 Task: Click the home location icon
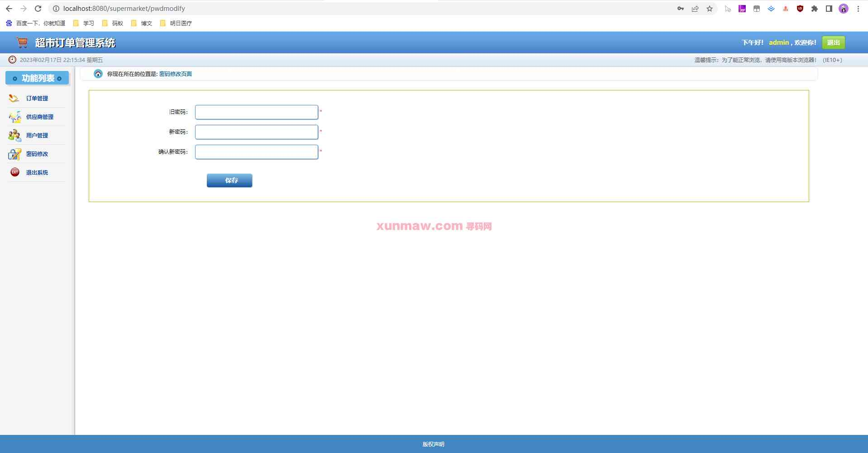(x=98, y=74)
